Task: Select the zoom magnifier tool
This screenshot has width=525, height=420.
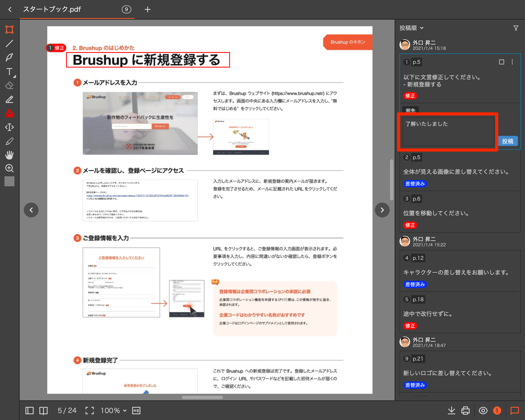Action: pos(9,168)
